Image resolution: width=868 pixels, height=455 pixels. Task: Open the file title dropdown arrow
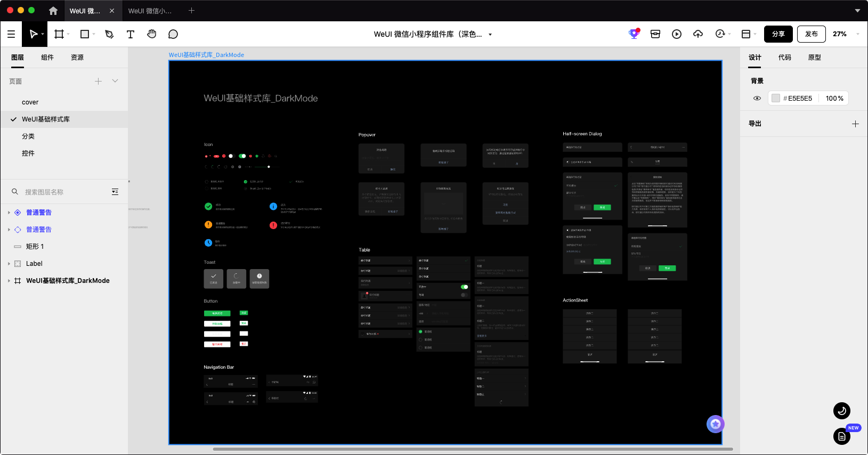[490, 35]
